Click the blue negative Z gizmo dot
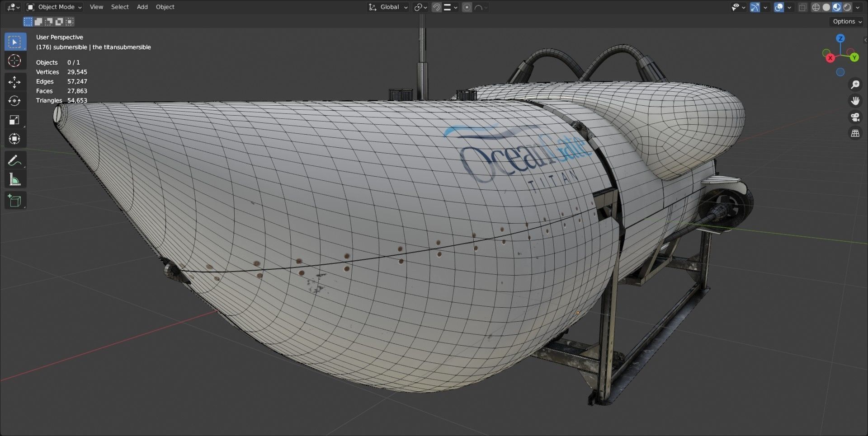 (x=840, y=72)
